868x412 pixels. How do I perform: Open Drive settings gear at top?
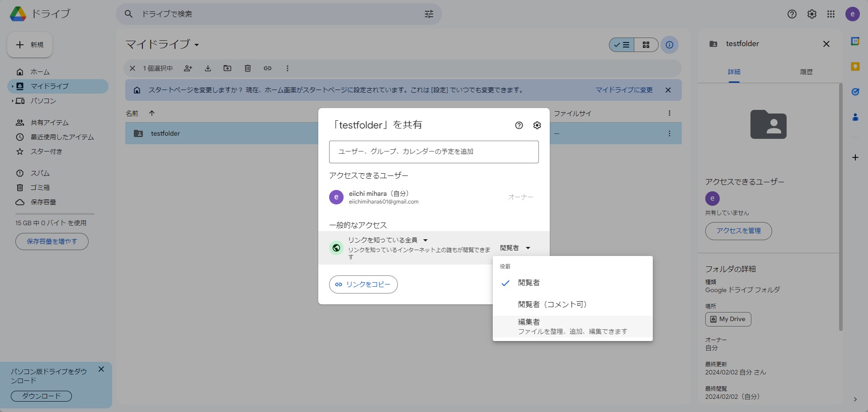(812, 14)
